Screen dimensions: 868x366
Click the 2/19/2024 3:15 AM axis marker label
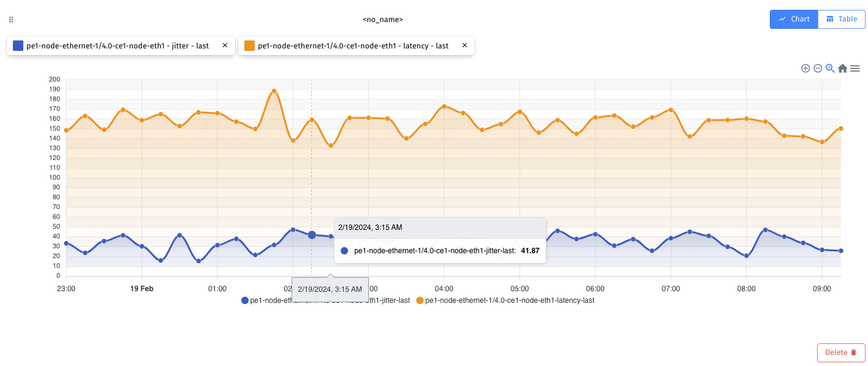click(x=330, y=288)
